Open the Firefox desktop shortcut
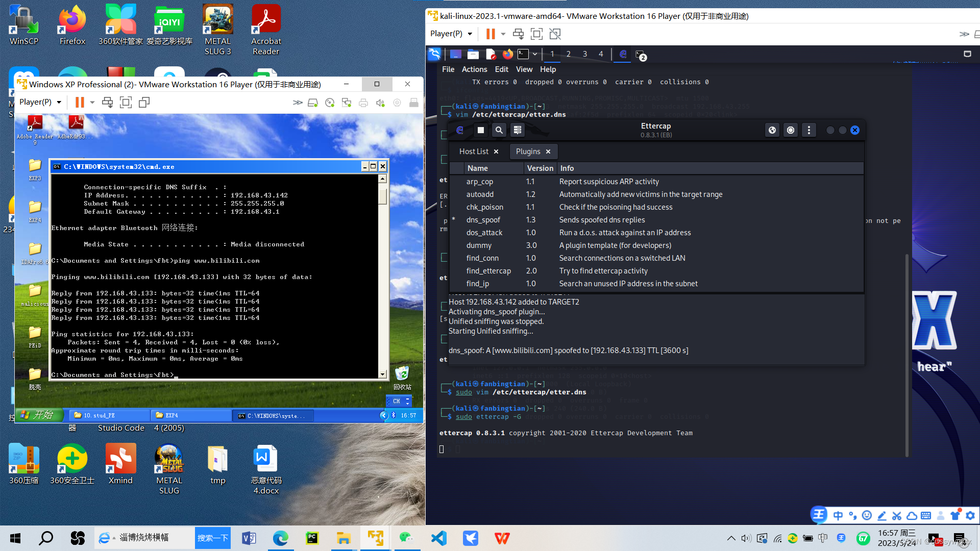980x551 pixels. (x=72, y=26)
